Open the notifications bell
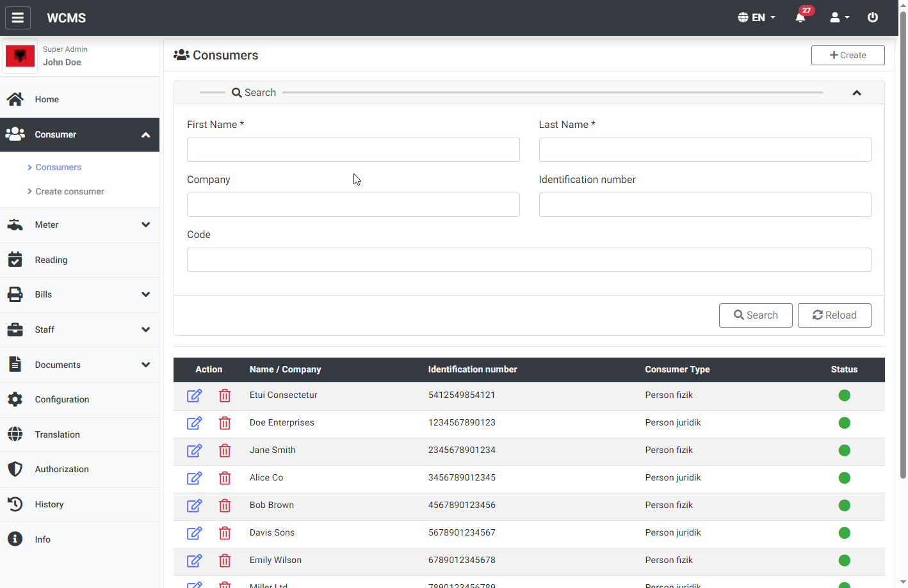 800,17
